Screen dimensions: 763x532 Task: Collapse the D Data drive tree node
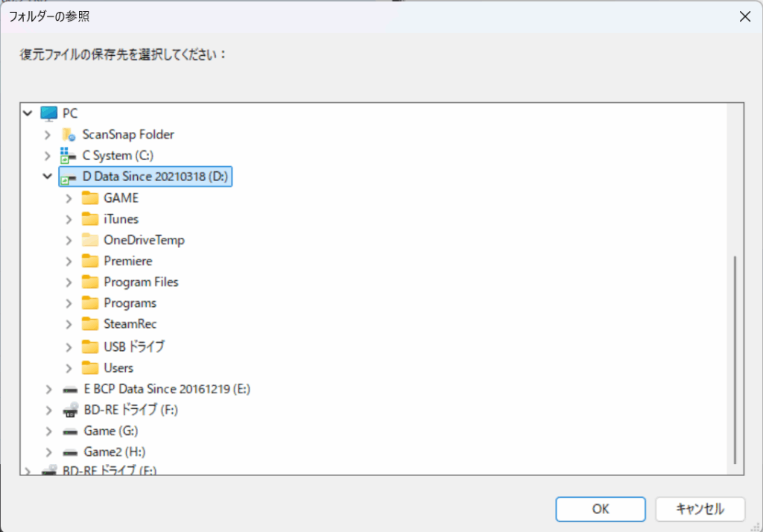48,177
